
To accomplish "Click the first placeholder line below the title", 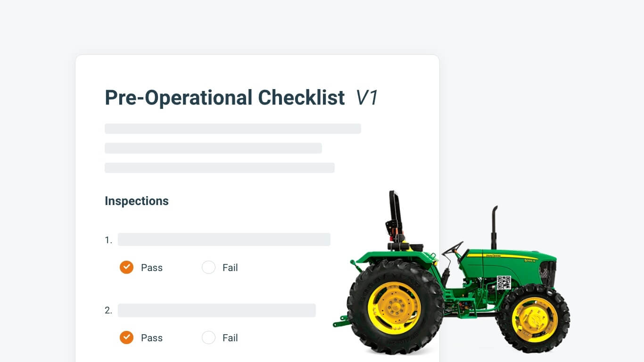I will pyautogui.click(x=232, y=129).
